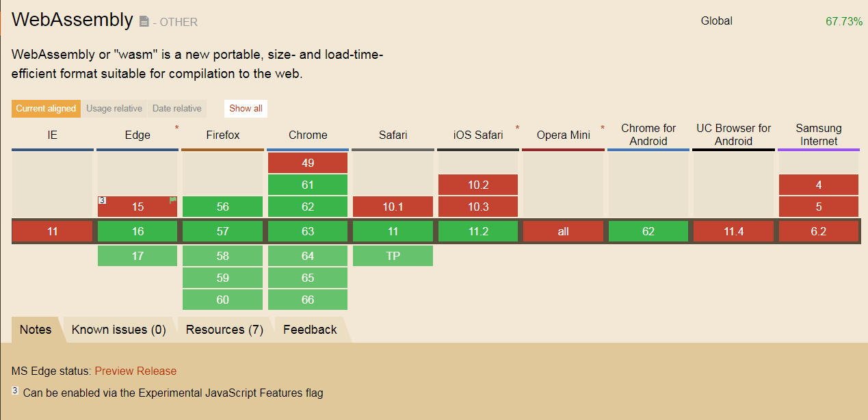868x420 pixels.
Task: Select the Current aligned view mode
Action: tap(46, 109)
